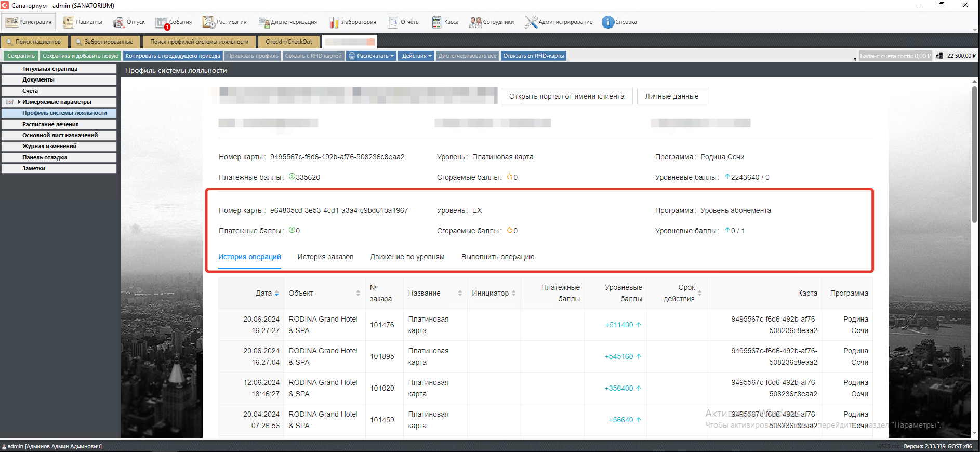Select Журнал изменений in the sidebar

click(x=59, y=146)
